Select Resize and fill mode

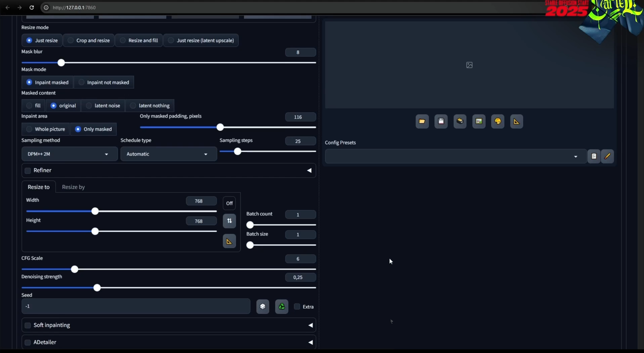tap(139, 40)
